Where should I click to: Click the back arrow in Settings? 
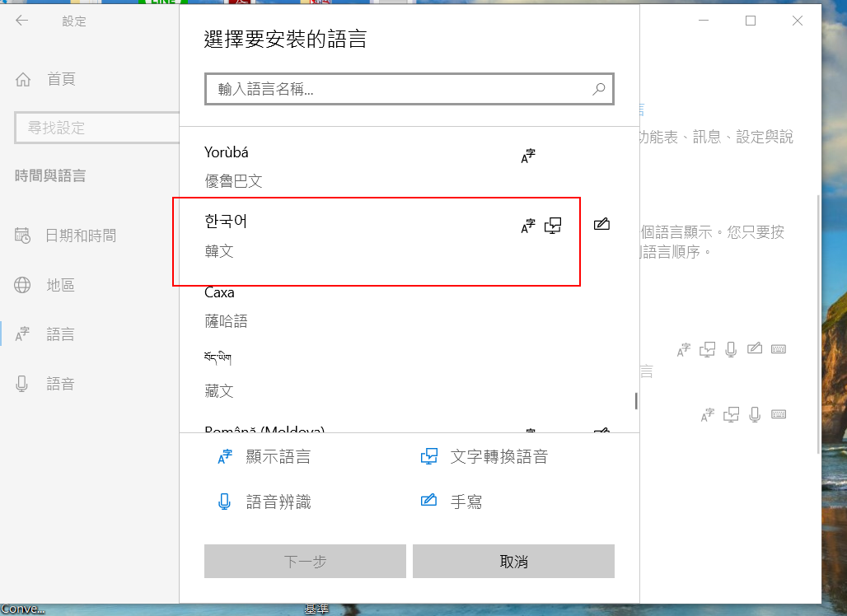tap(22, 21)
